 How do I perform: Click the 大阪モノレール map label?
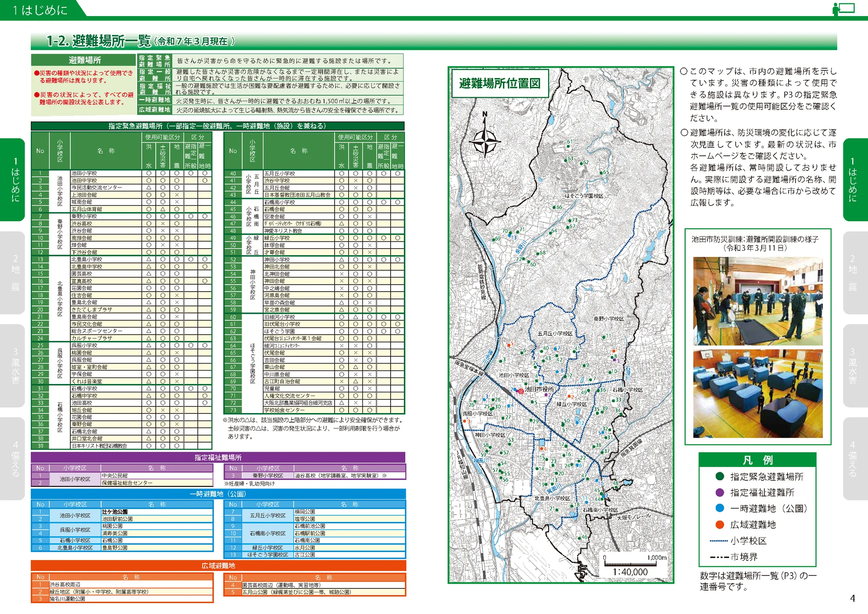point(634,517)
